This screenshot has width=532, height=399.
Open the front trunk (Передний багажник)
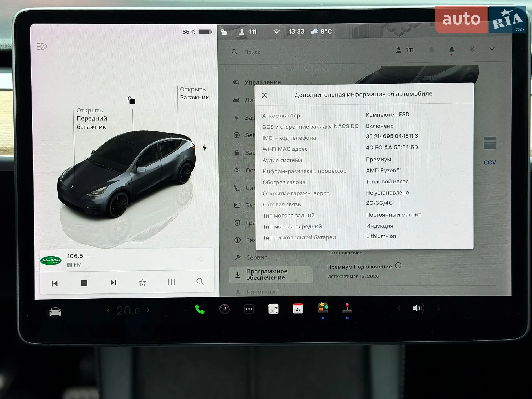click(92, 119)
